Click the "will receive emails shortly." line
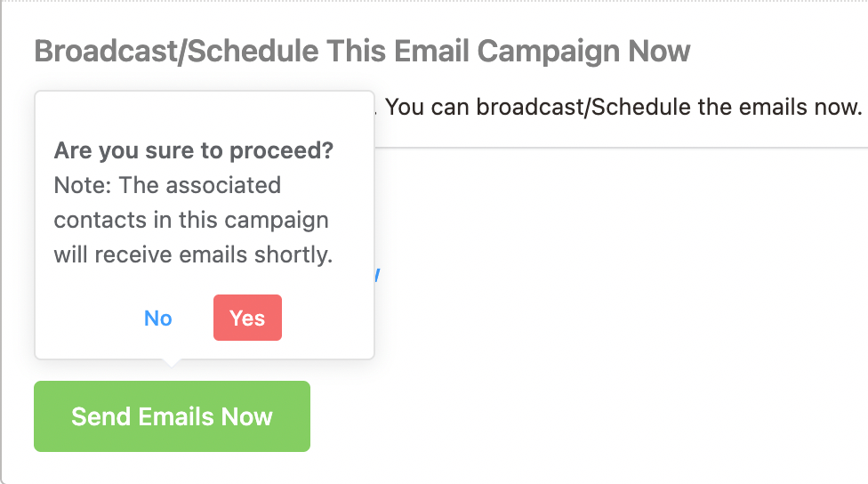The width and height of the screenshot is (868, 484). (193, 254)
